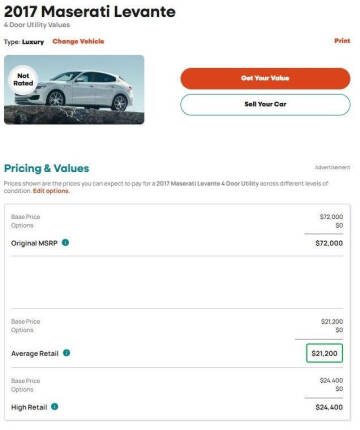Click the High Retail $24,400 total
The height and width of the screenshot is (430, 360).
[329, 407]
